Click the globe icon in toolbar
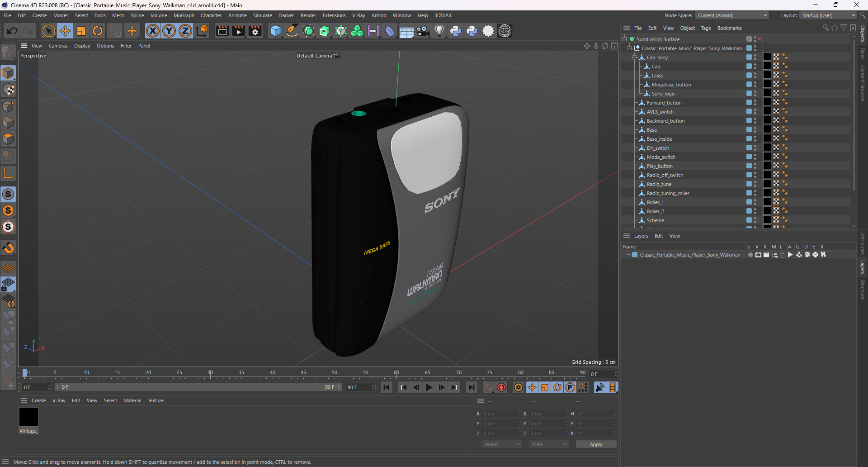The image size is (868, 467). pos(505,31)
